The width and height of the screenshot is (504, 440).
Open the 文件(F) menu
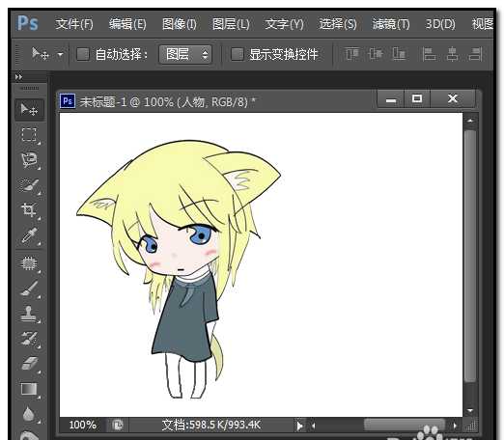point(74,24)
